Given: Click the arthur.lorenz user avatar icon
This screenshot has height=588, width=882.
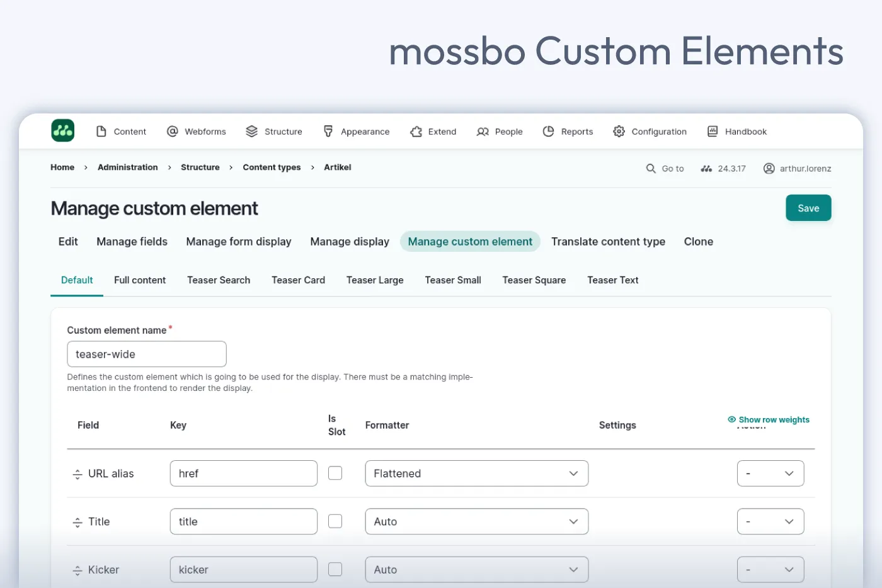Looking at the screenshot, I should click(x=769, y=168).
